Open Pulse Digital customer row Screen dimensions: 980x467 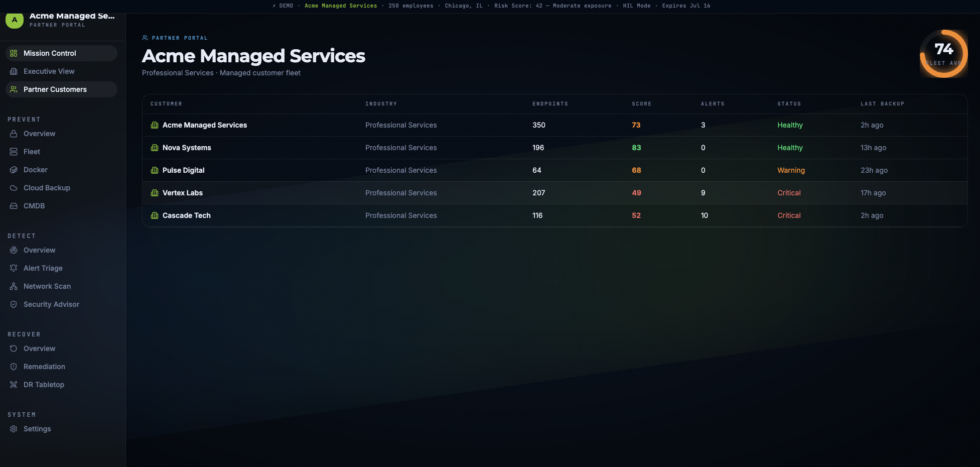click(554, 170)
